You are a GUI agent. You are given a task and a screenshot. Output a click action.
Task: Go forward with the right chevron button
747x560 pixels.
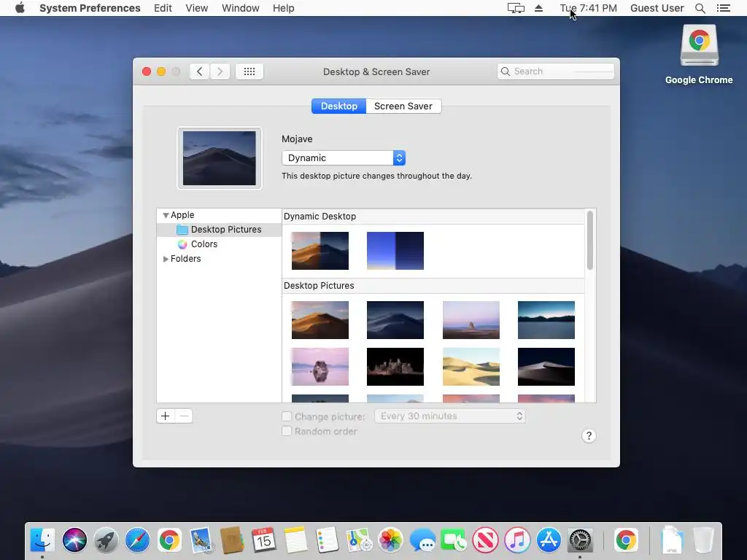pos(220,71)
